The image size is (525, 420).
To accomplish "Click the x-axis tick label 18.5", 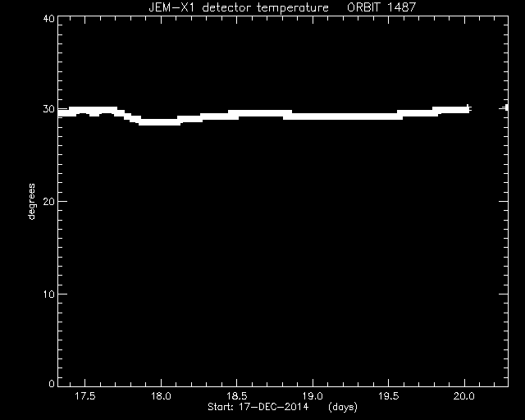I will click(x=237, y=396).
